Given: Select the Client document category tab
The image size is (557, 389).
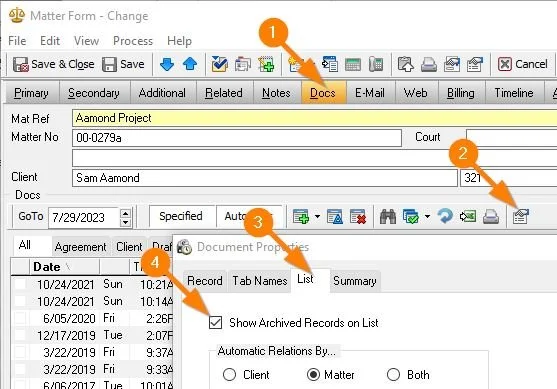Looking at the screenshot, I should [129, 247].
